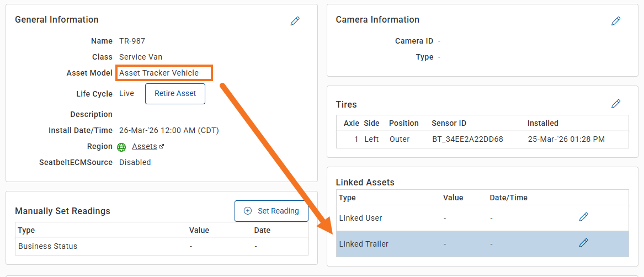Edit the Linked Trailer row

pyautogui.click(x=583, y=243)
